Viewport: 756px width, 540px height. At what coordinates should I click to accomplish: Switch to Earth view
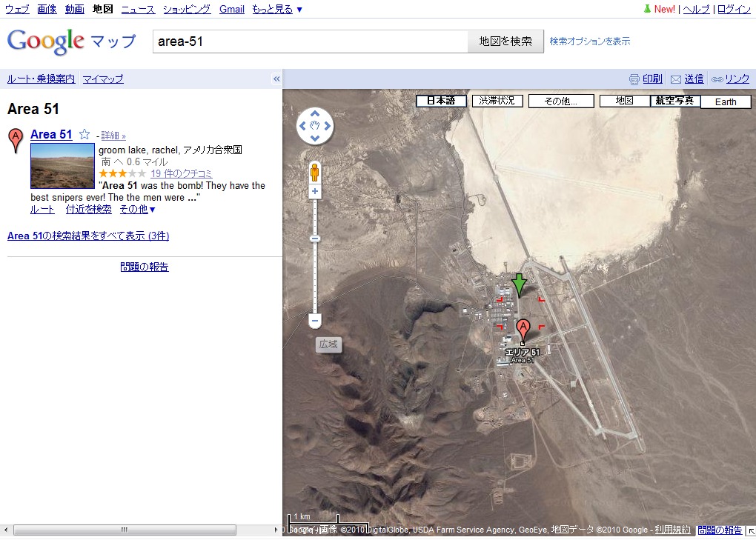pyautogui.click(x=726, y=101)
